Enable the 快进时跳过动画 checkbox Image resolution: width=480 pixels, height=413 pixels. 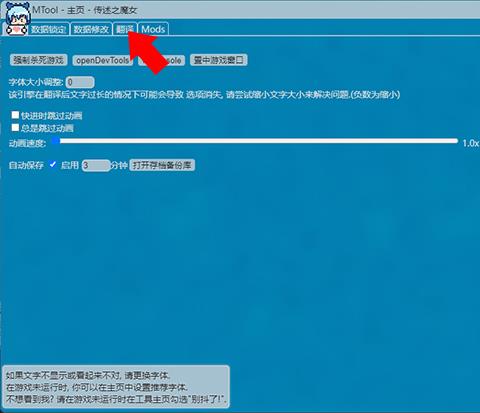click(x=15, y=115)
